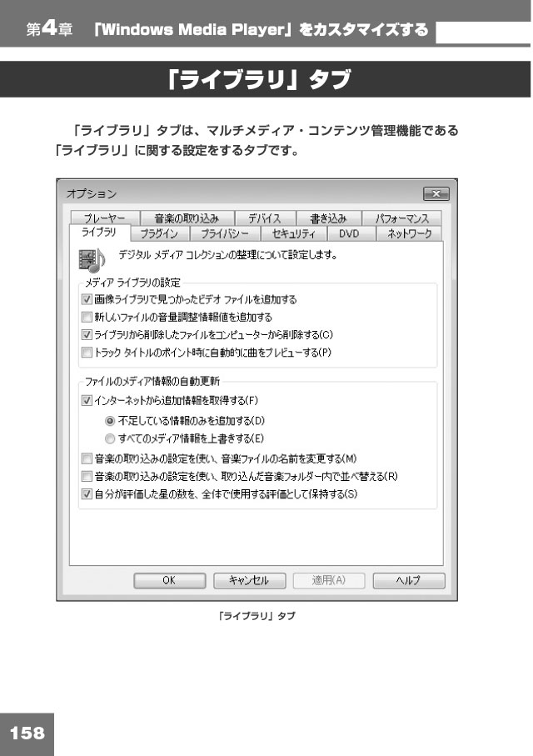Click the digital media collection icon

pyautogui.click(x=92, y=260)
